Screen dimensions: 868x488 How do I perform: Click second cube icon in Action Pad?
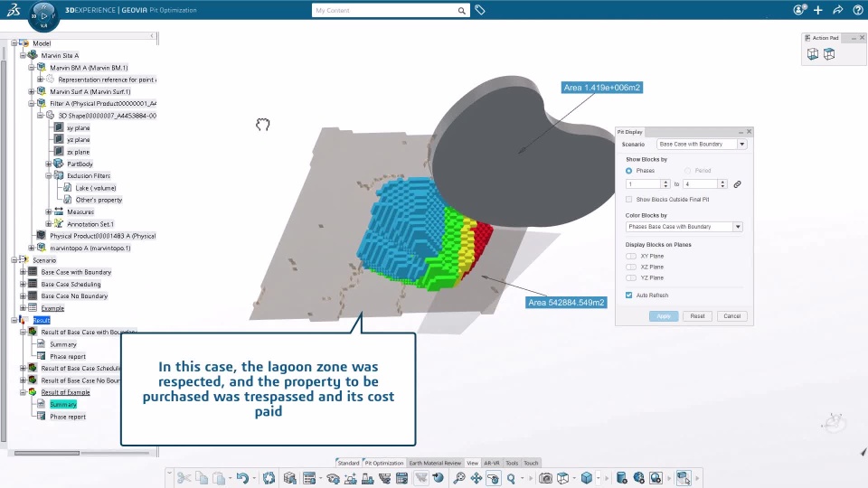click(829, 53)
